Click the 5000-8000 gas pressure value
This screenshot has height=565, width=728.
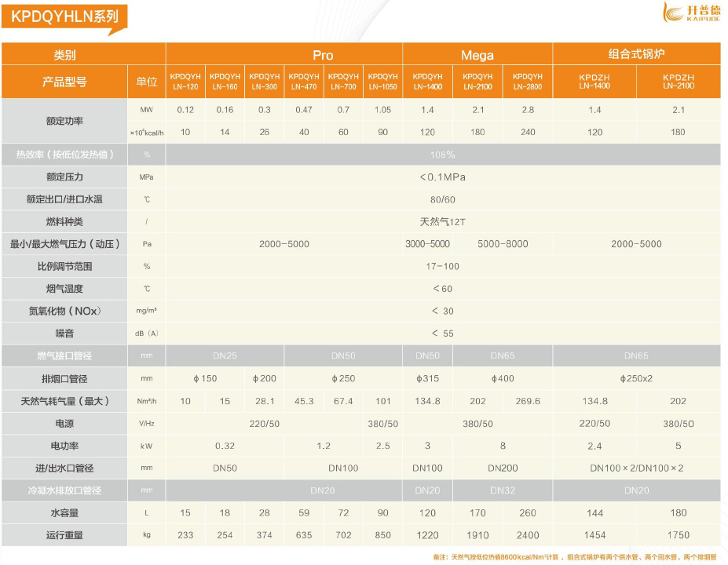(503, 244)
